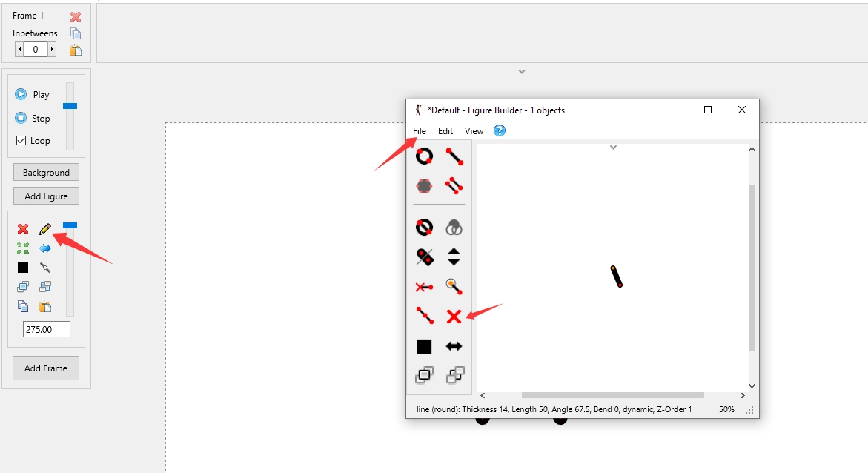Click the add polygon tool in Figure Builder
The image size is (868, 473).
423,186
